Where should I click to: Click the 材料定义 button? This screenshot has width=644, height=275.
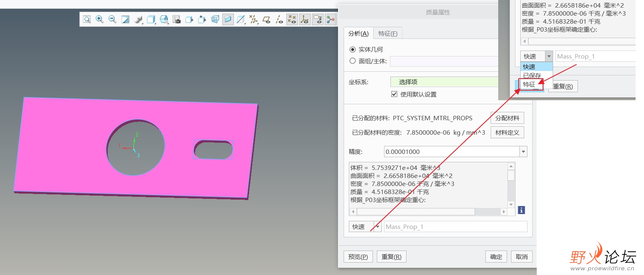[x=507, y=132]
